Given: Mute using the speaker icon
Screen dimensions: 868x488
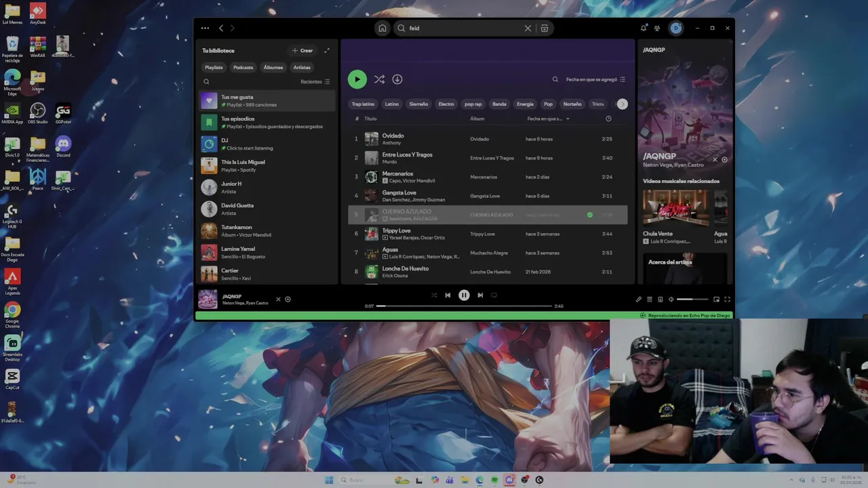Looking at the screenshot, I should [671, 300].
